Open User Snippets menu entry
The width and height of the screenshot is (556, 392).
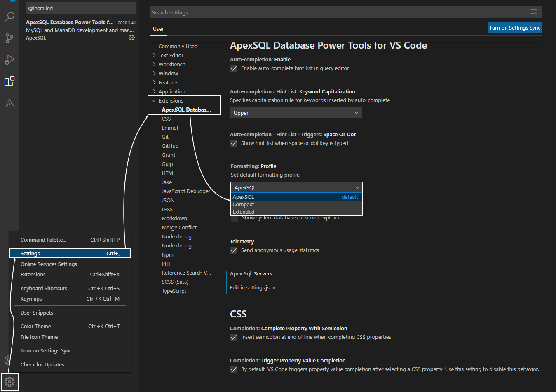point(70,313)
